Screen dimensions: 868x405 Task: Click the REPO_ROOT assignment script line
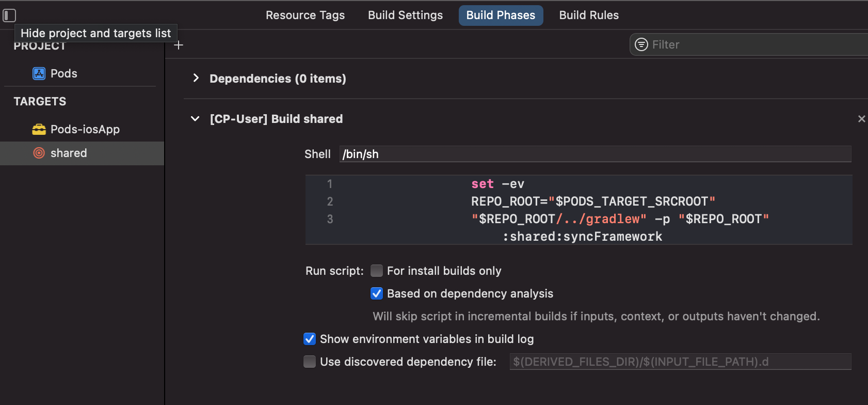coord(593,201)
